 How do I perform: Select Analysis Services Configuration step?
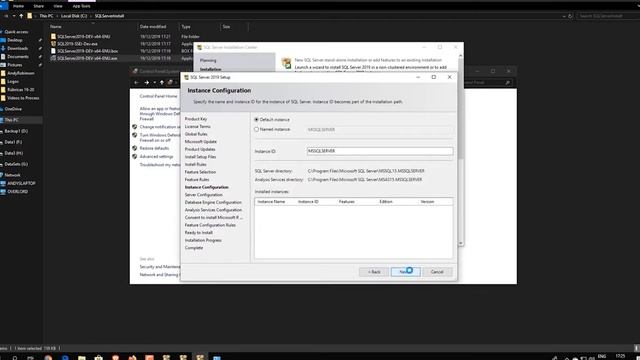point(213,210)
